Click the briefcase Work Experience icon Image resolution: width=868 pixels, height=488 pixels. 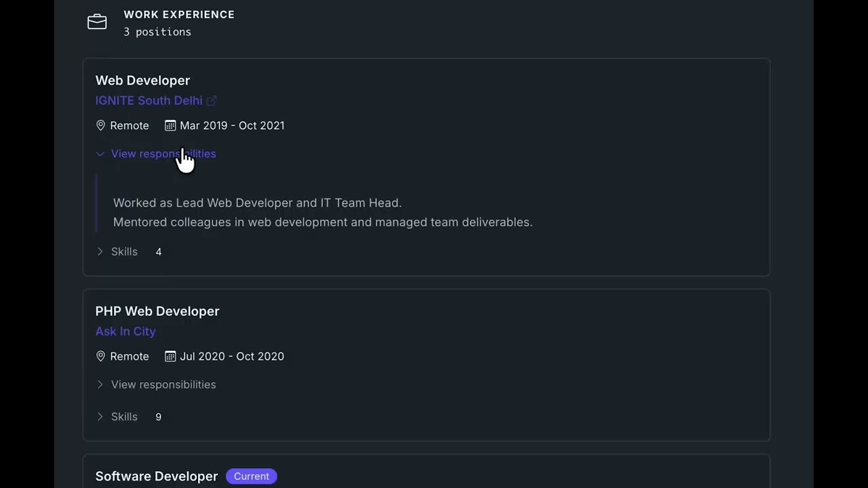tap(97, 22)
